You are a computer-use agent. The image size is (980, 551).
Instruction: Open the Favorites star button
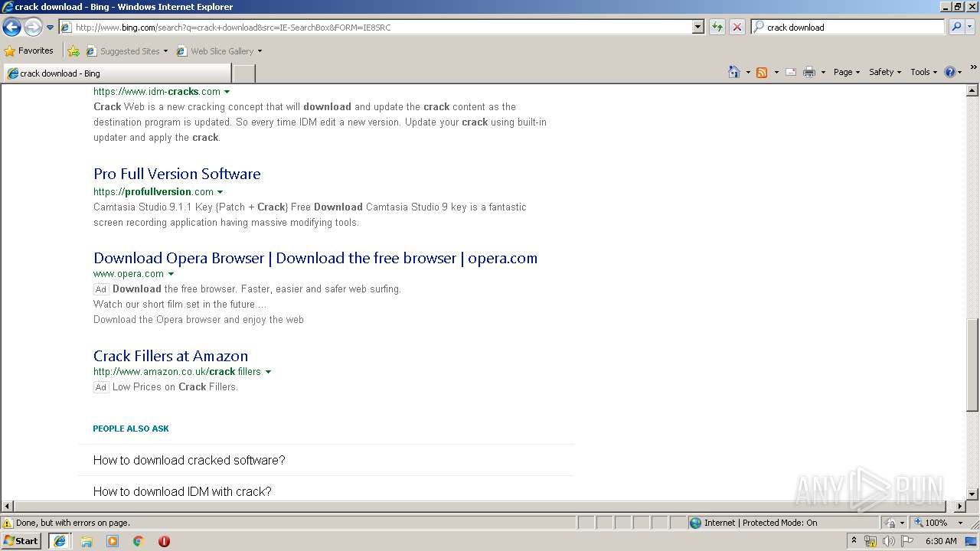pos(28,51)
